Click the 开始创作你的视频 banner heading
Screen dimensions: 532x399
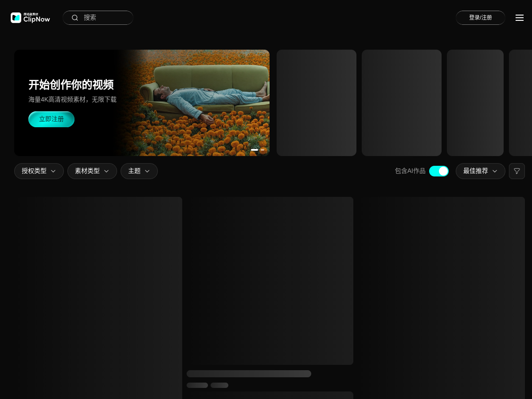pos(71,85)
